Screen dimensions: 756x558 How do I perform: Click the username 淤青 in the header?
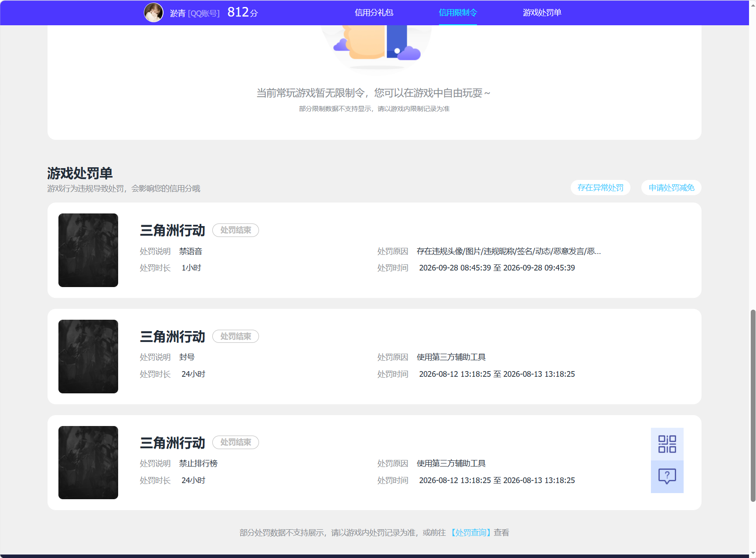pos(177,13)
